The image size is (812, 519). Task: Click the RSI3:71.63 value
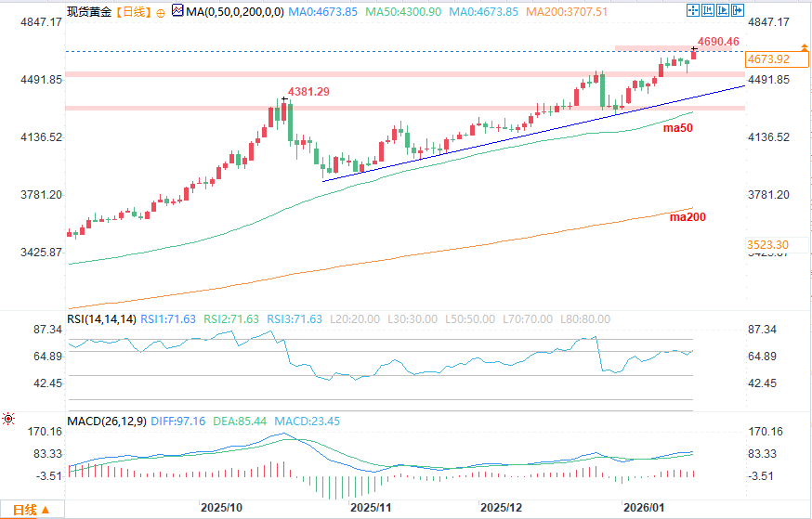(295, 319)
